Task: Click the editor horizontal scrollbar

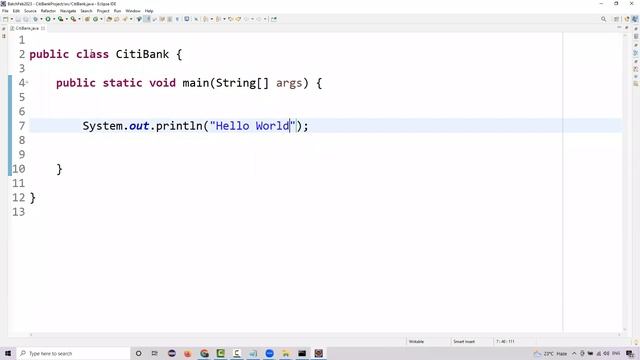Action: pos(325,335)
